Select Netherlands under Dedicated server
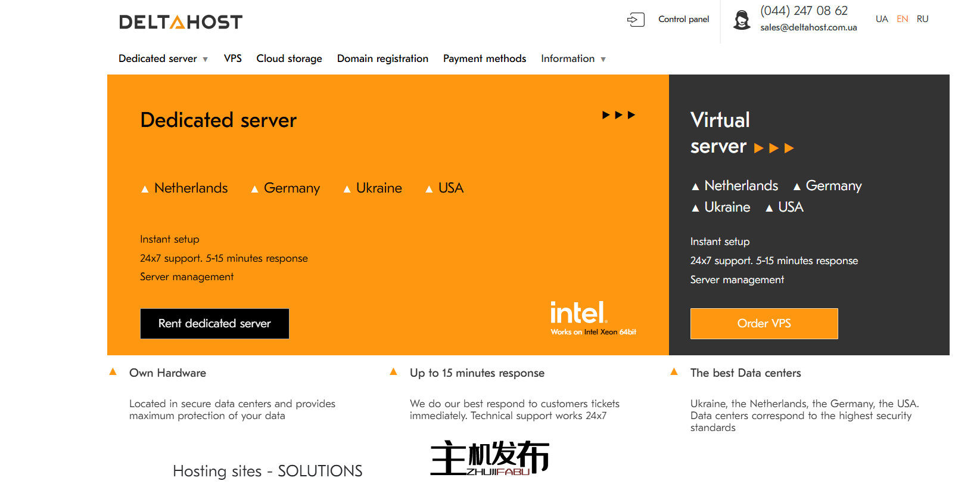Viewport: 980px width, 493px height. click(x=191, y=188)
